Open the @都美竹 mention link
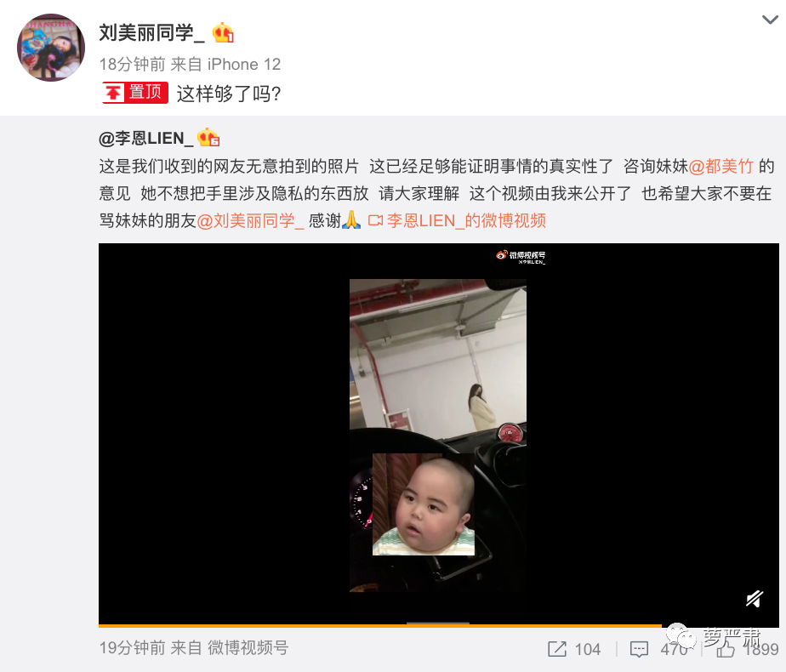The image size is (786, 672). 720,166
